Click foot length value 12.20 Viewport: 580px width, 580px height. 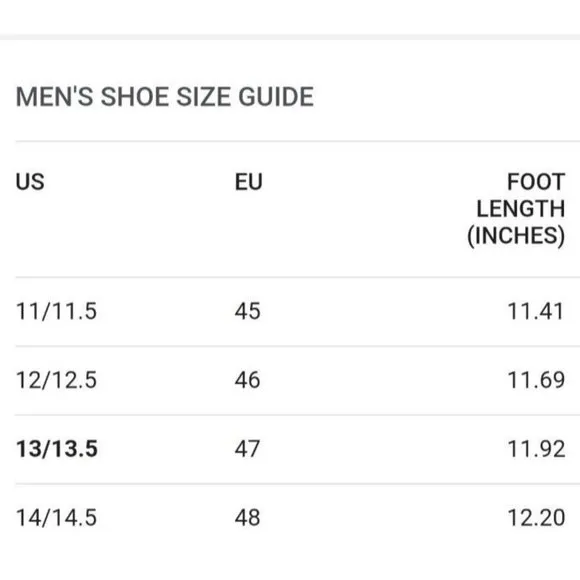point(536,517)
